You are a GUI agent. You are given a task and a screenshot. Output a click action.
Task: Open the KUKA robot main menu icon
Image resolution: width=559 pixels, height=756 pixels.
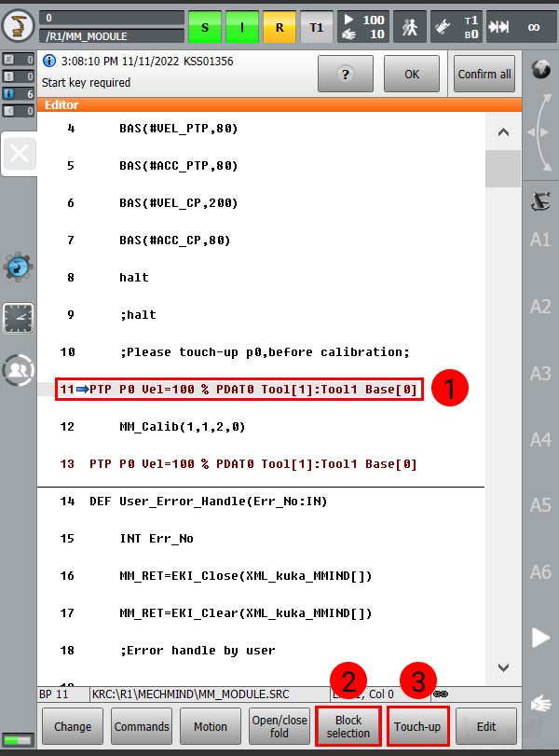20,26
